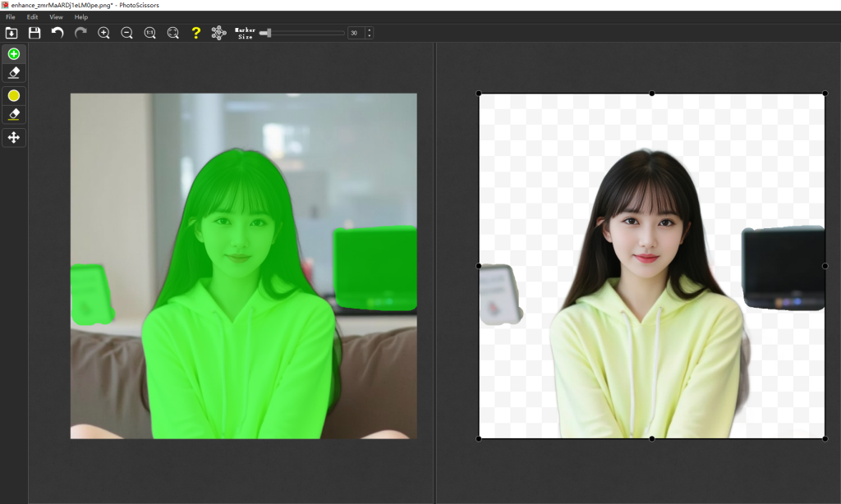Click the Redo arrow on toolbar

80,33
